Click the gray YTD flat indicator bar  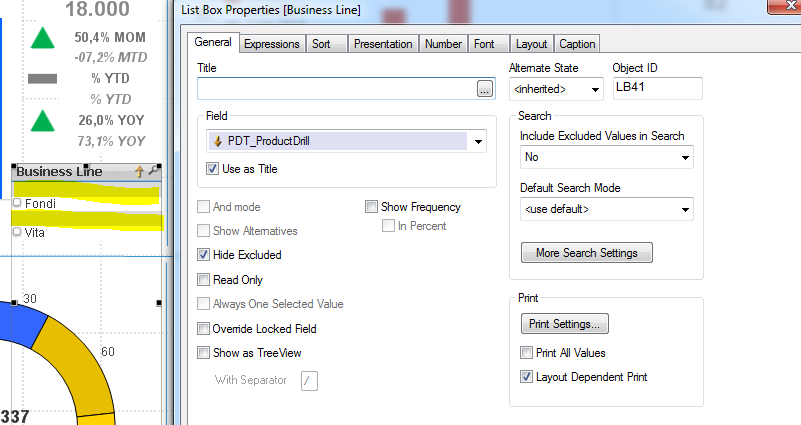tap(42, 78)
